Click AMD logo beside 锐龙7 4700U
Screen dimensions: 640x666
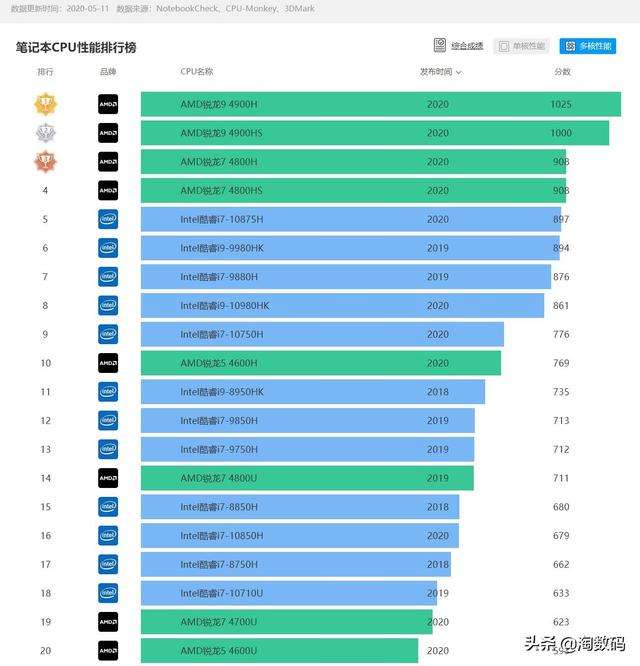point(108,622)
